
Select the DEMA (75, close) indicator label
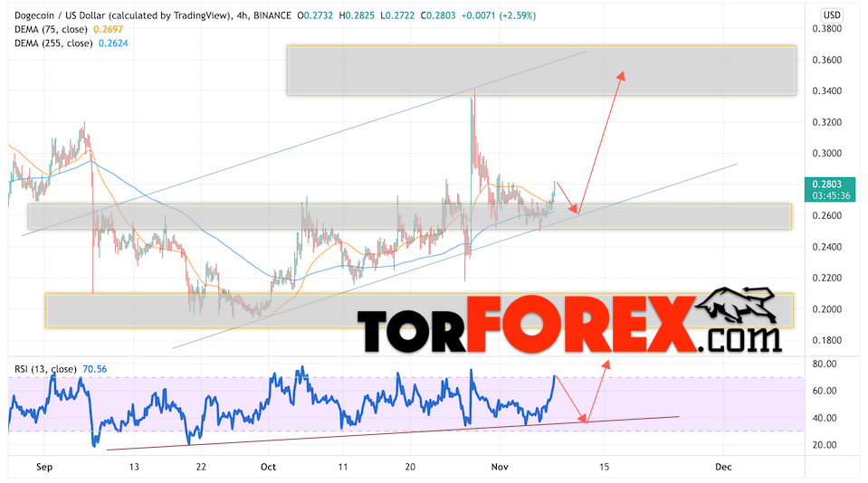pyautogui.click(x=51, y=29)
